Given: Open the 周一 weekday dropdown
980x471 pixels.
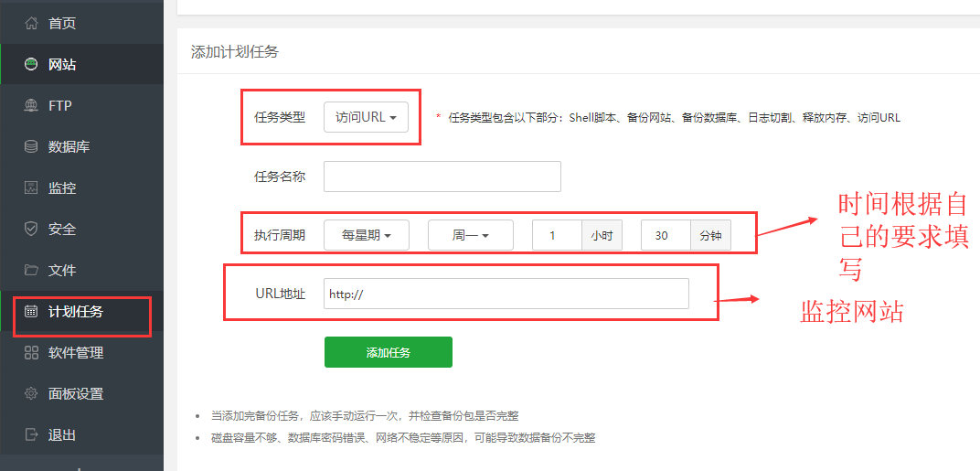Looking at the screenshot, I should [471, 235].
